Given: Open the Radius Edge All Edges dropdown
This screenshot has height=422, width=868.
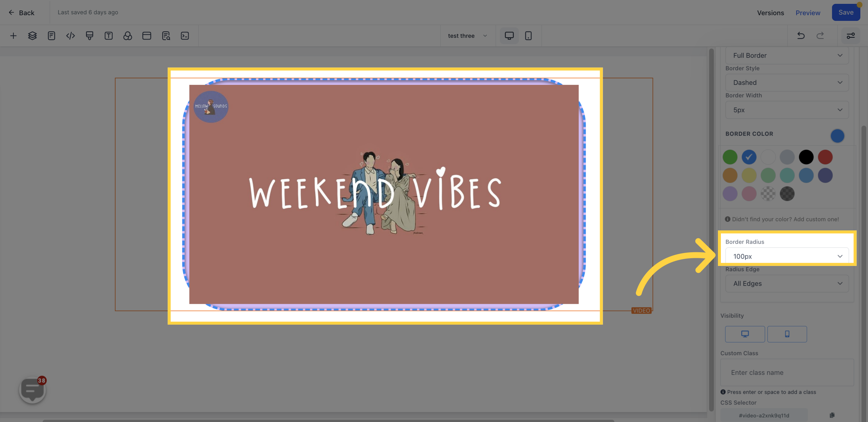Looking at the screenshot, I should (x=787, y=284).
